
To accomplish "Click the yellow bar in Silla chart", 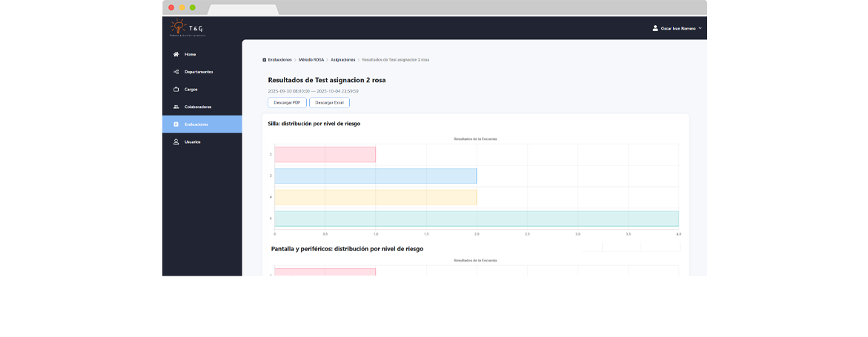I will pyautogui.click(x=375, y=197).
